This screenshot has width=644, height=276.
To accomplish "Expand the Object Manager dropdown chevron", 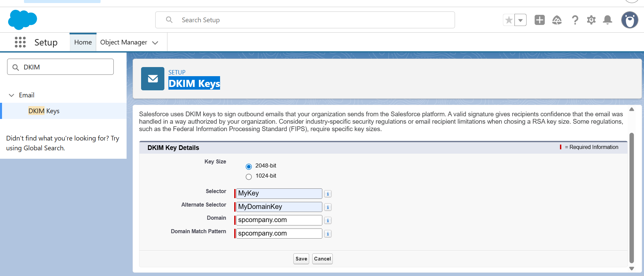I will [x=155, y=43].
